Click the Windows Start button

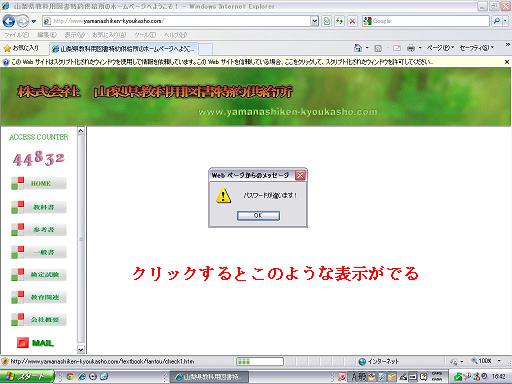[x=27, y=377]
